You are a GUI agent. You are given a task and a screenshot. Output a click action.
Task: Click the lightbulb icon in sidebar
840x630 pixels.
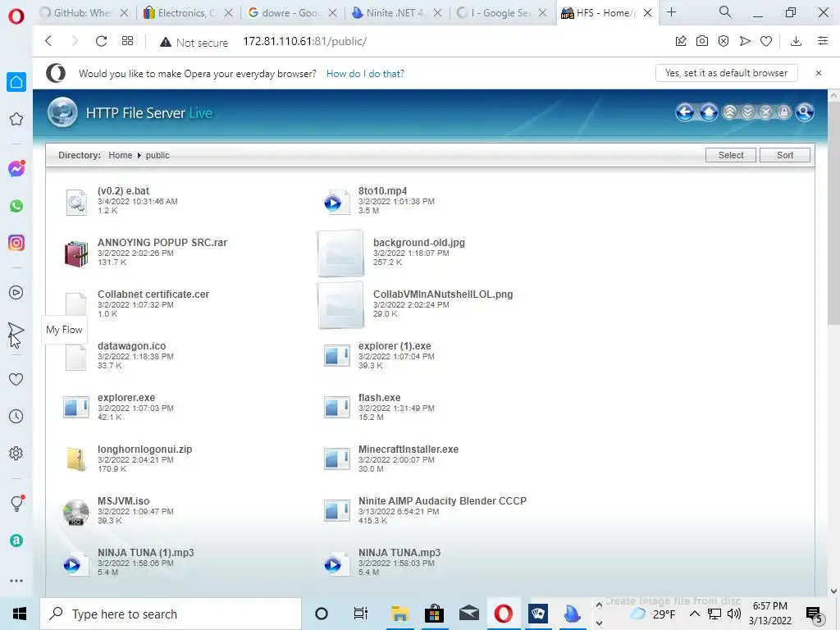16,503
